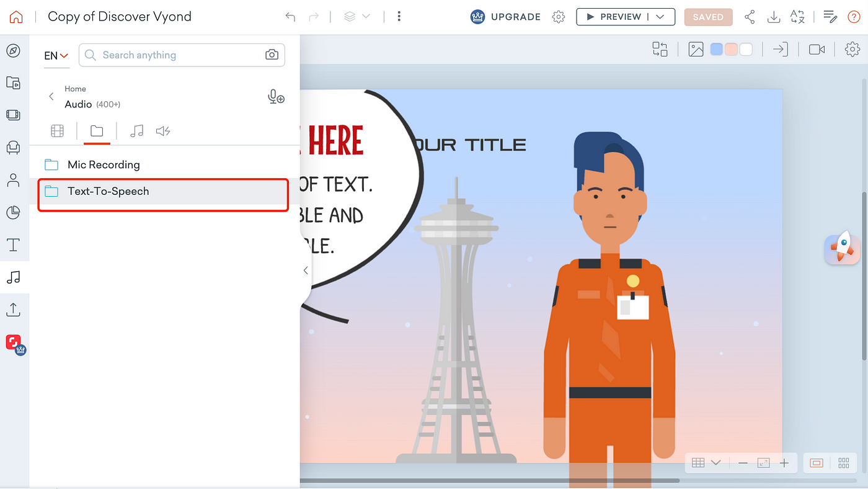Image resolution: width=868 pixels, height=489 pixels.
Task: Select the orange jumpsuit character
Action: point(609,310)
